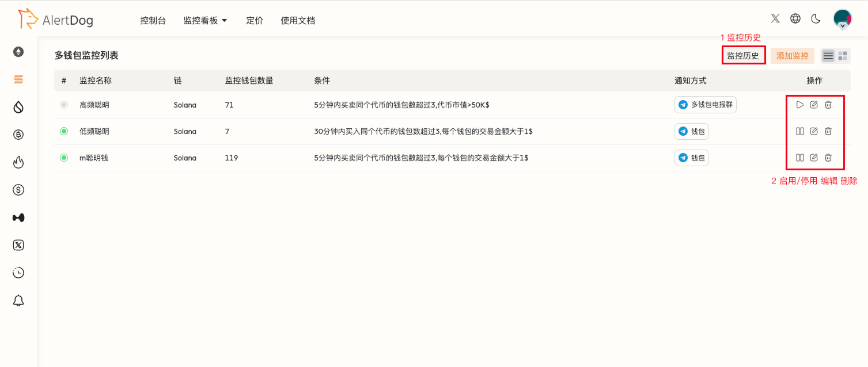Open the user avatar dropdown
This screenshot has height=367, width=868.
click(x=842, y=18)
